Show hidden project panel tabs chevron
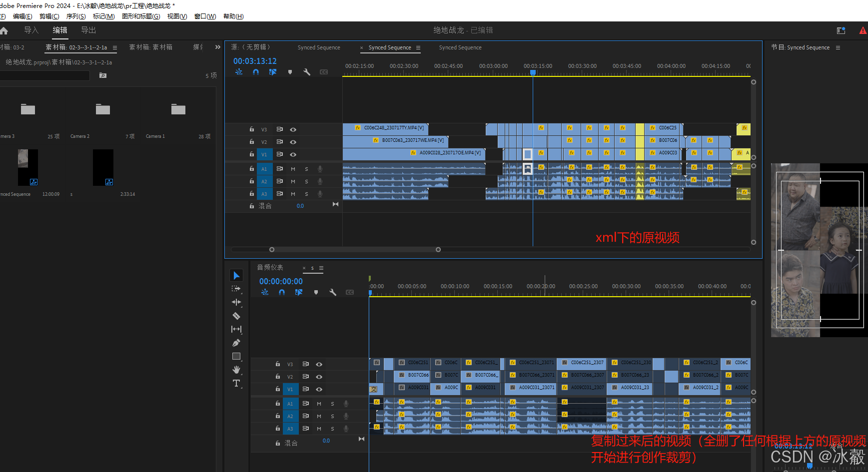The image size is (868, 472). point(218,47)
